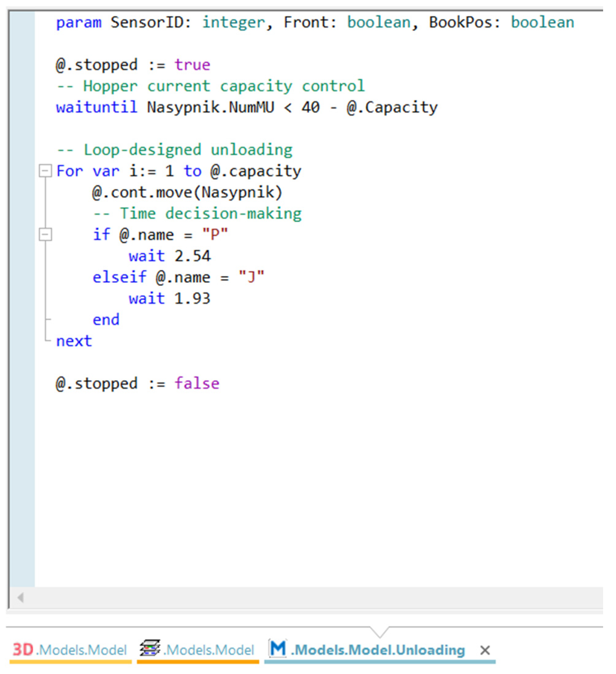Click the 'Time decision-making' comment

tap(197, 213)
